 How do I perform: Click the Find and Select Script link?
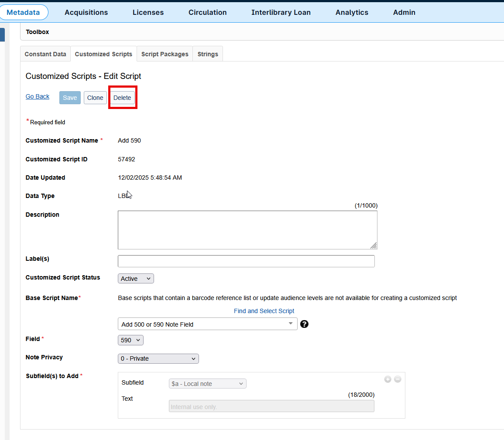[264, 311]
